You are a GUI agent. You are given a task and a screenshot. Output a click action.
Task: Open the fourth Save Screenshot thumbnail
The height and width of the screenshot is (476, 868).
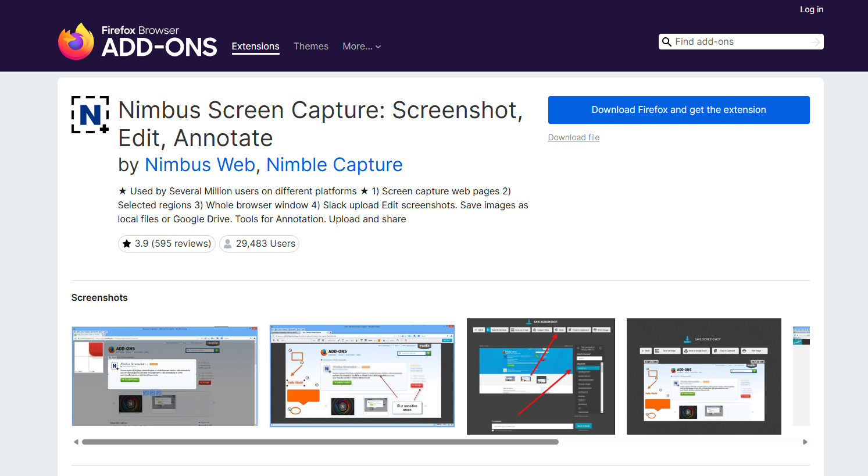tap(704, 376)
